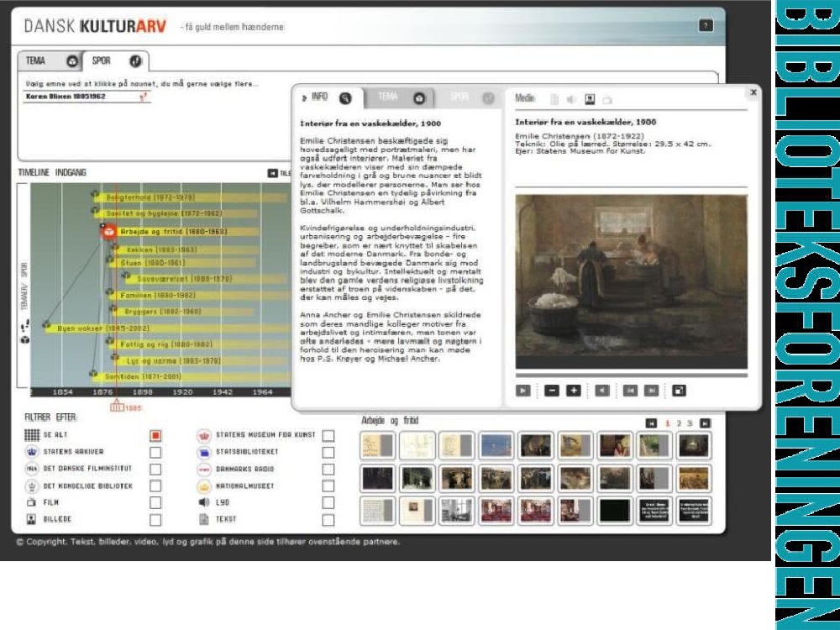Select the Samtiden theme bar
The width and height of the screenshot is (840, 630).
[x=190, y=376]
